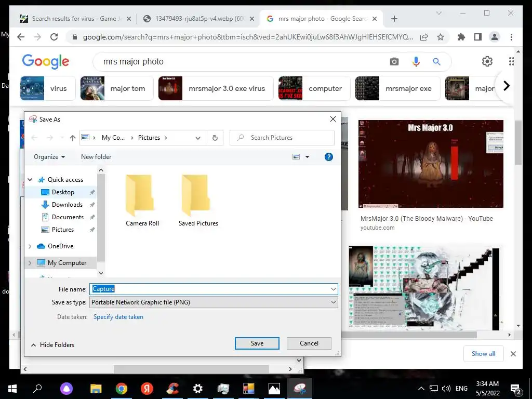Image resolution: width=532 pixels, height=399 pixels.
Task: Open Settings gear on the taskbar
Action: pos(198,389)
